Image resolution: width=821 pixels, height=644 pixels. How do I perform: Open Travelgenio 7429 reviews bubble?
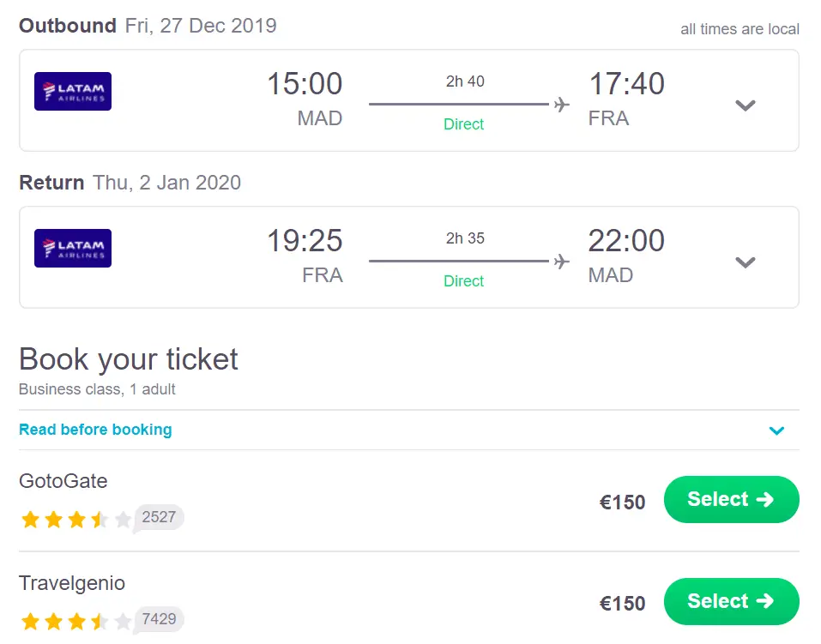159,618
